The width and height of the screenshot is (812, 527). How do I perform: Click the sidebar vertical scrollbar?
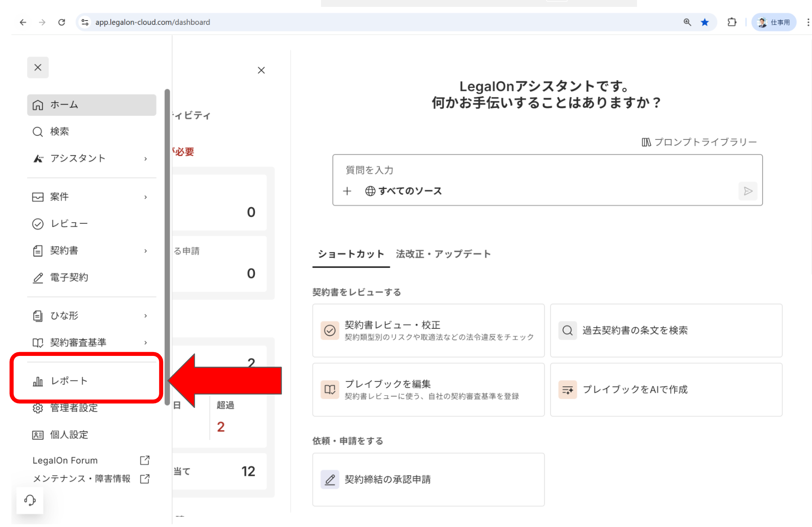[x=167, y=247]
